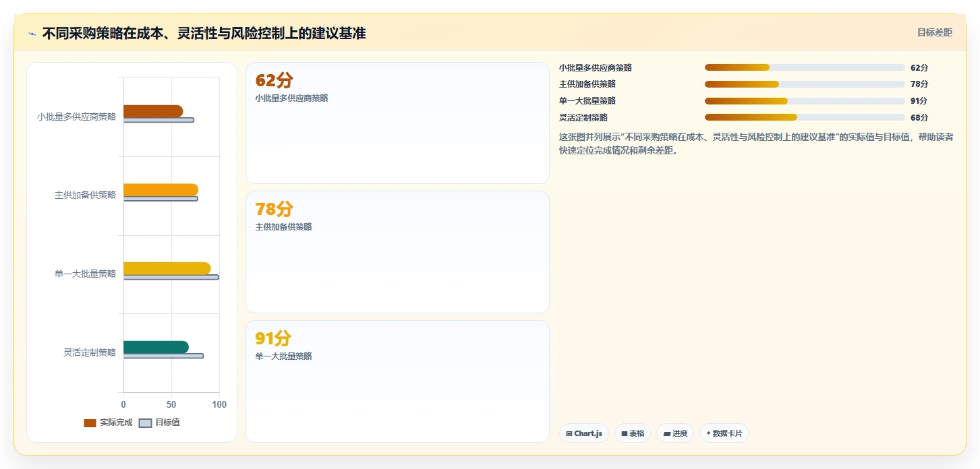Click the 小批量多供应商策略 progress bar
This screenshot has width=980, height=469.
click(805, 67)
